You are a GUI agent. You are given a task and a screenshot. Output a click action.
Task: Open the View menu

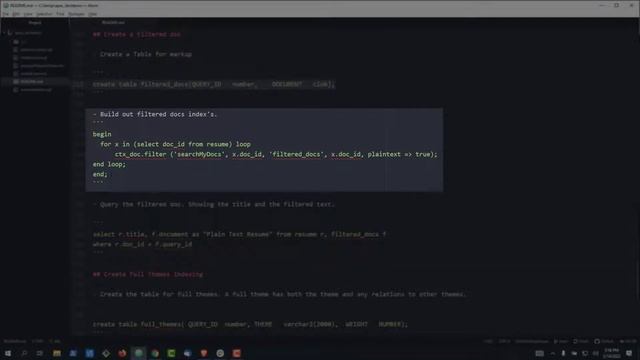click(28, 14)
